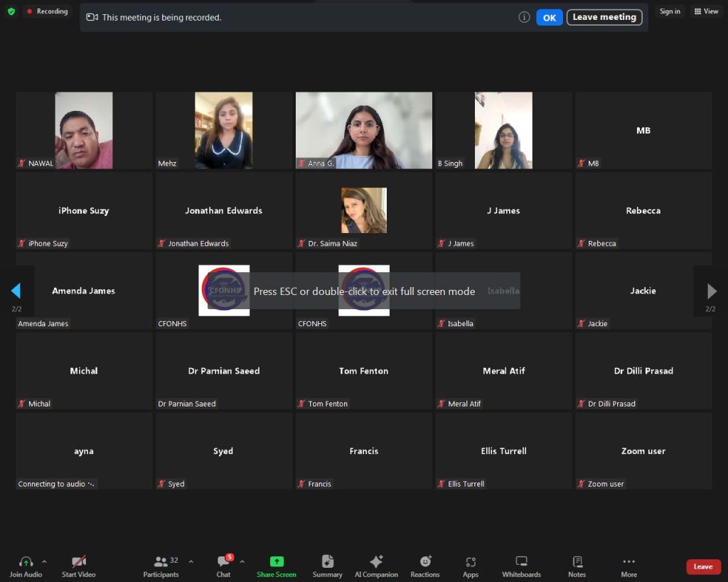Image resolution: width=728 pixels, height=582 pixels.
Task: Go to next page of participants
Action: pos(712,291)
